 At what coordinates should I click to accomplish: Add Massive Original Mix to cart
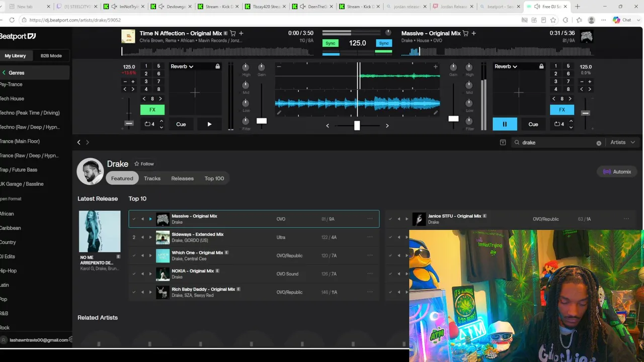465,33
